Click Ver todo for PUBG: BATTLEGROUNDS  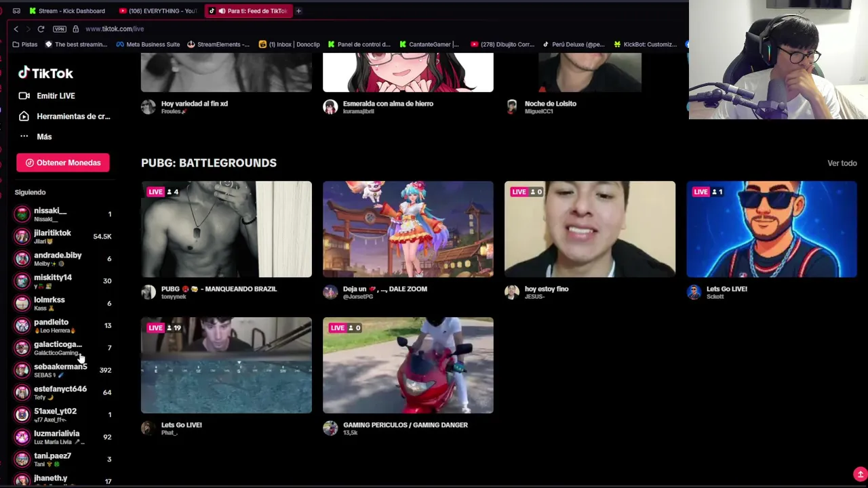coord(842,163)
